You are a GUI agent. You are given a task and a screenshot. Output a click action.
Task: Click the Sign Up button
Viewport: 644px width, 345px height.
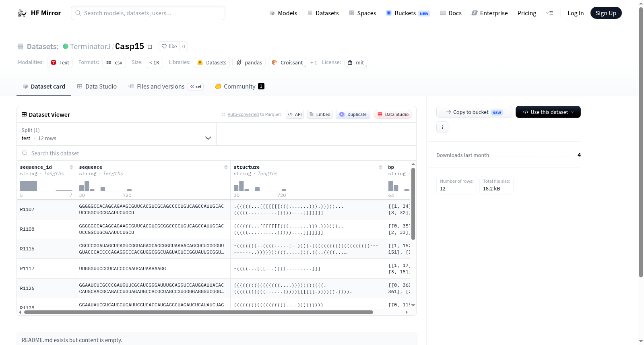pyautogui.click(x=606, y=13)
